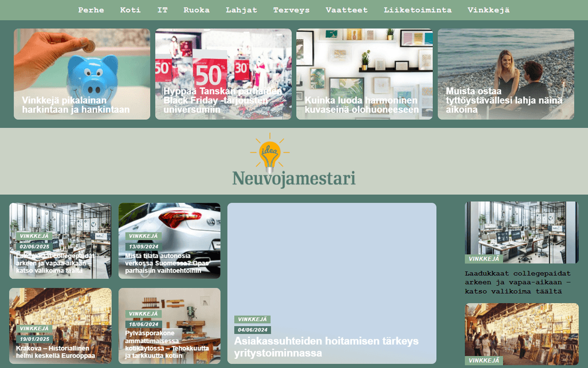Click Vinkkejä tag on 02/06/2025 card
This screenshot has width=588, height=368.
[34, 236]
